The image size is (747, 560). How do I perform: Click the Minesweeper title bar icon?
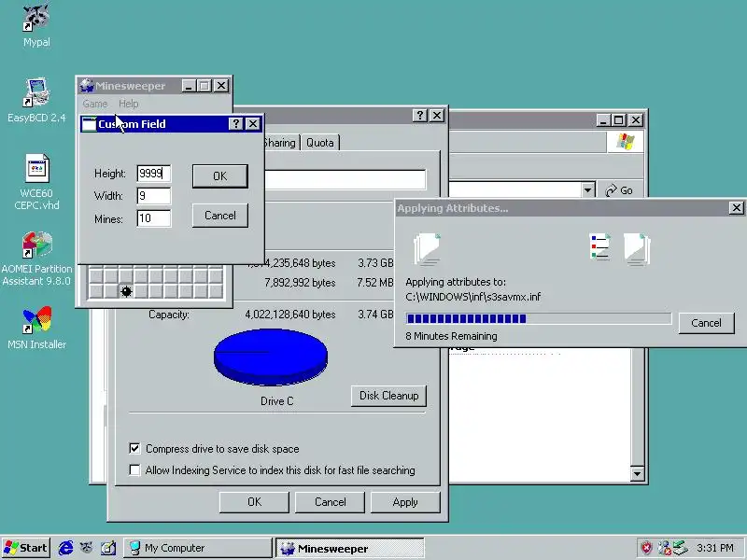[87, 86]
